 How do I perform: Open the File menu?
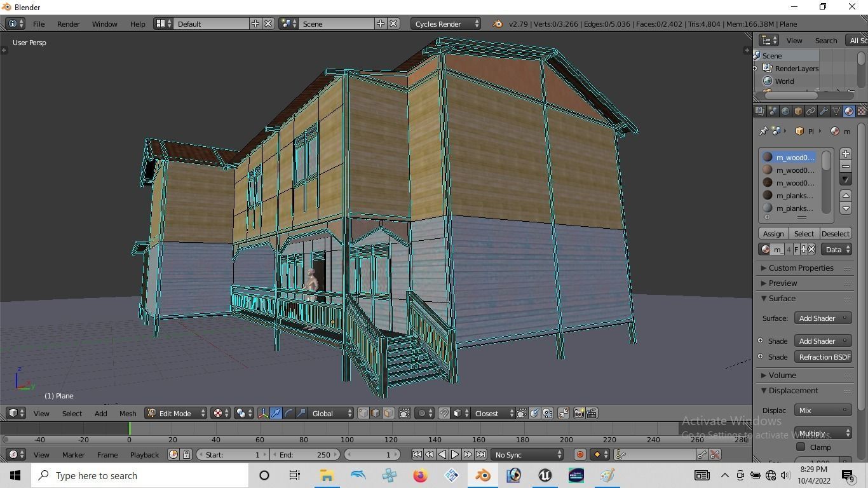point(39,24)
